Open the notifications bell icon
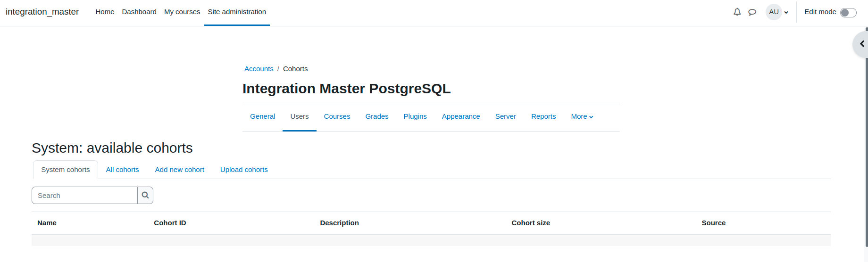Screen dimensions: 868x262 (x=737, y=12)
